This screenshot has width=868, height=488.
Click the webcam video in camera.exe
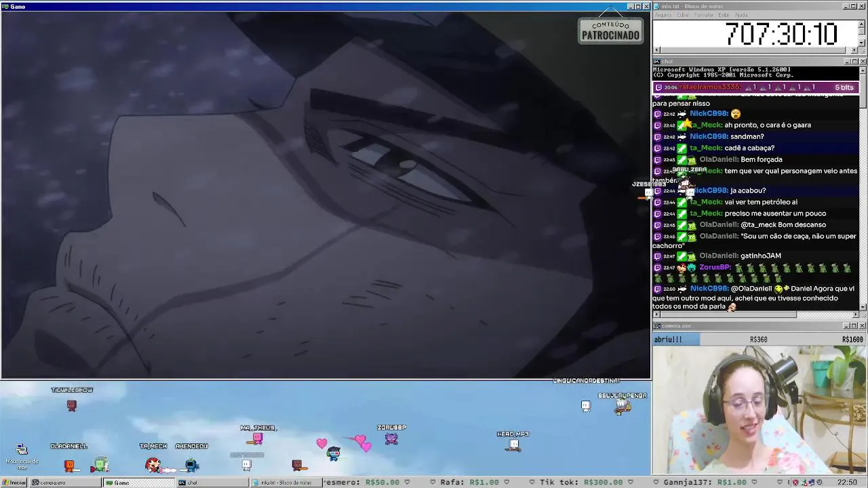pos(759,409)
